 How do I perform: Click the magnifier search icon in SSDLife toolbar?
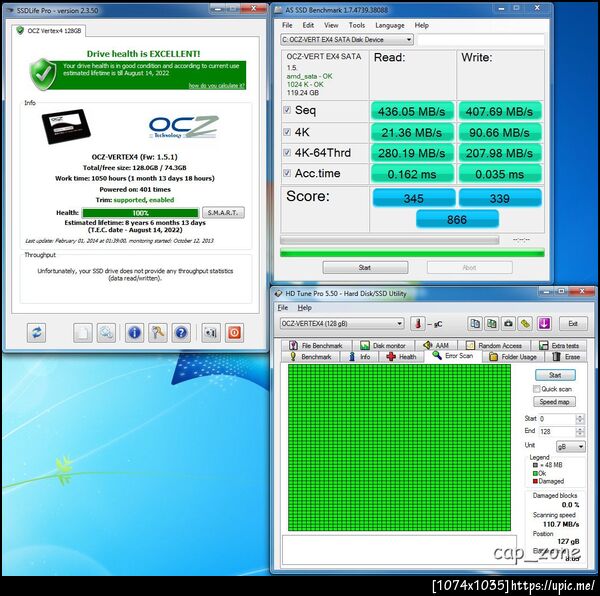[x=106, y=332]
